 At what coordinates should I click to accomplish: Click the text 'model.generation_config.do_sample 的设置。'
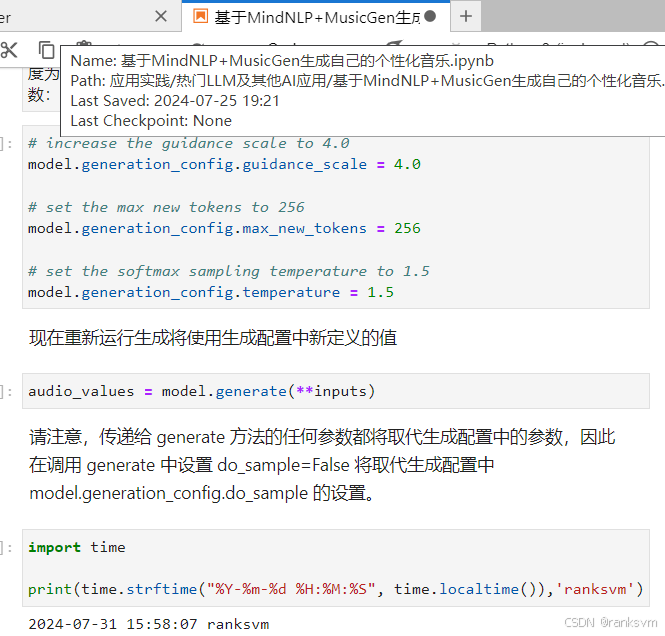(201, 493)
